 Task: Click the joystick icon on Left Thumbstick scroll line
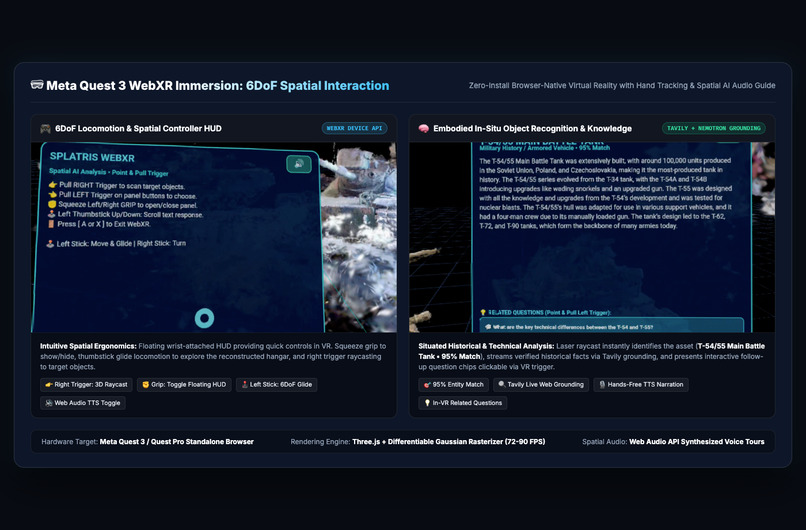pyautogui.click(x=51, y=214)
